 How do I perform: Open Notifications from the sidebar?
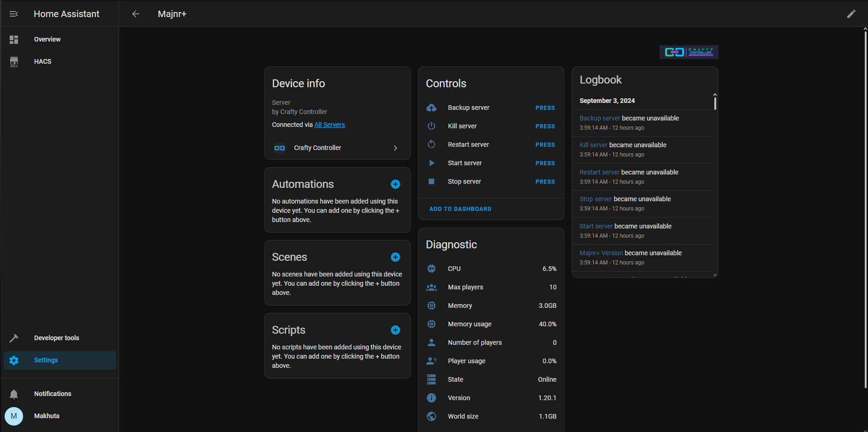tap(60, 394)
